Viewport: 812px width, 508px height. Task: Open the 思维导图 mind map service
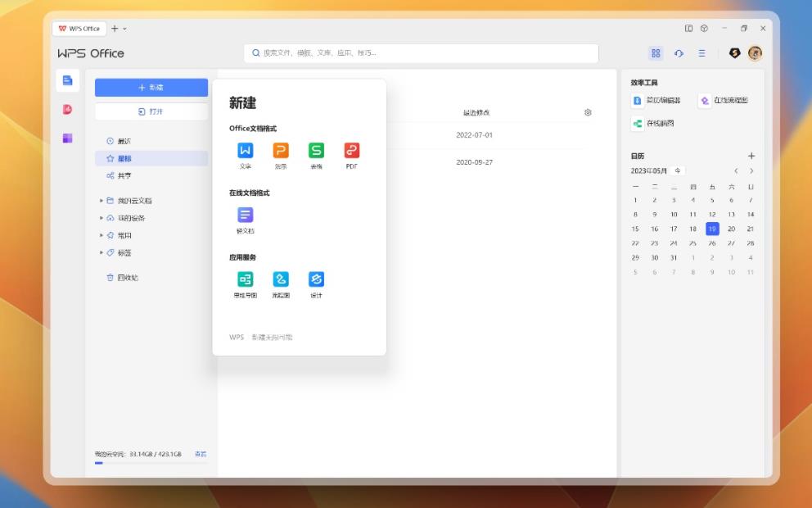(x=245, y=284)
